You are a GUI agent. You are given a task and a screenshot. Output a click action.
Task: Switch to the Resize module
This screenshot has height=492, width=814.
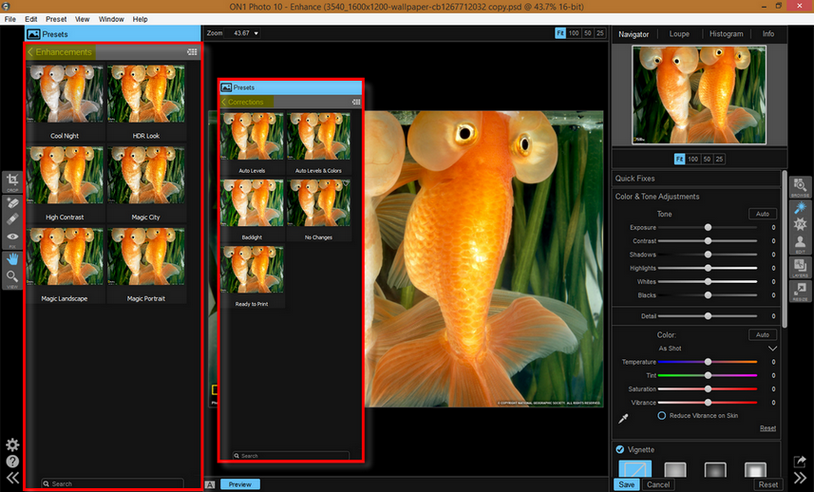[800, 291]
